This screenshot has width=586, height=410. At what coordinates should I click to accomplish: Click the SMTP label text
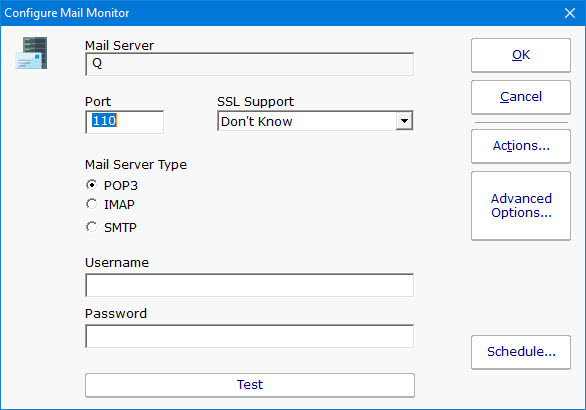coord(120,227)
